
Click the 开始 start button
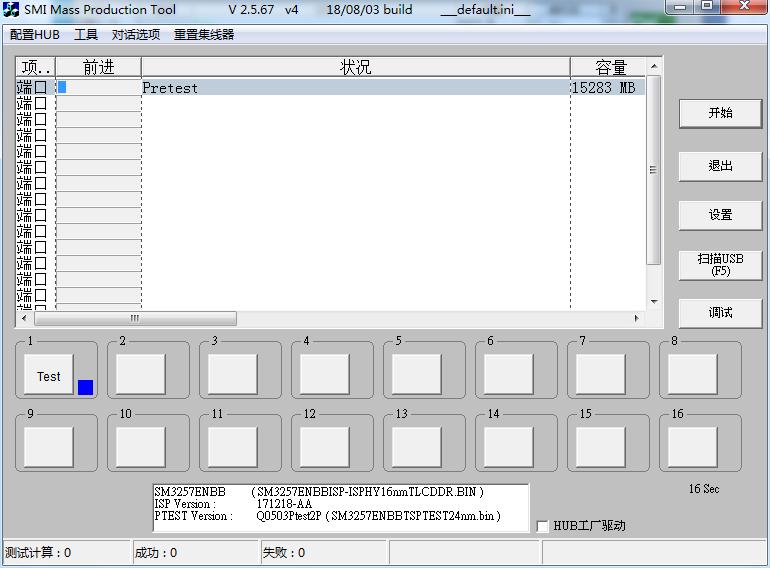coord(720,113)
